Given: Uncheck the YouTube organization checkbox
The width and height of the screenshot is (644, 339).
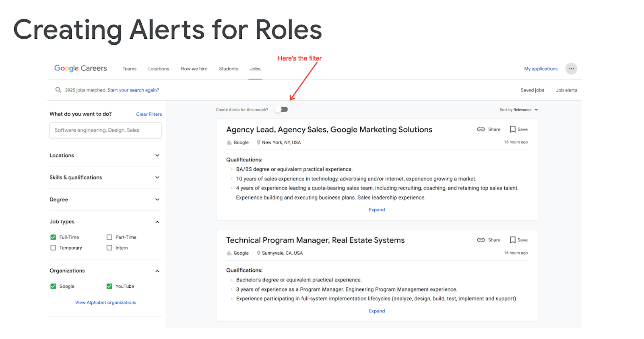Looking at the screenshot, I should click(x=109, y=286).
